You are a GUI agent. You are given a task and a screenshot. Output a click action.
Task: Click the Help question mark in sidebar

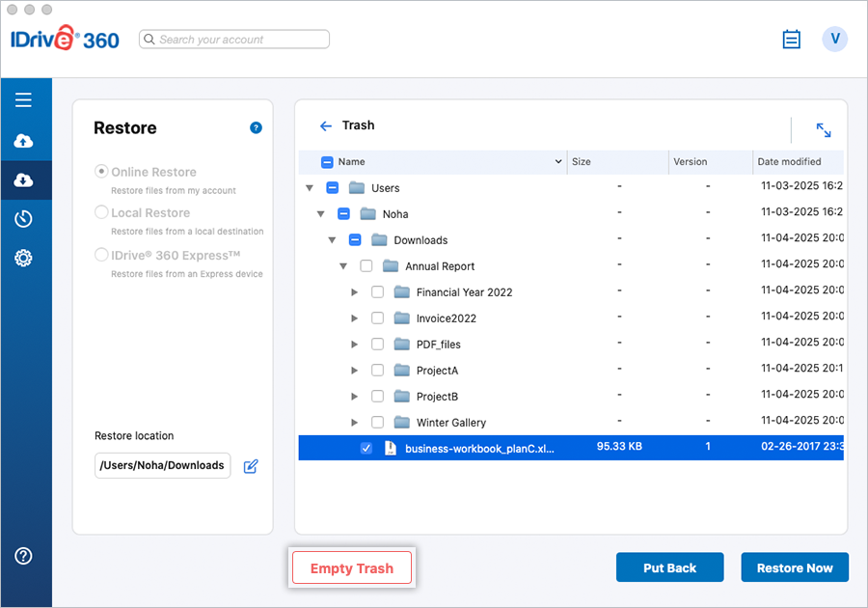click(x=24, y=556)
